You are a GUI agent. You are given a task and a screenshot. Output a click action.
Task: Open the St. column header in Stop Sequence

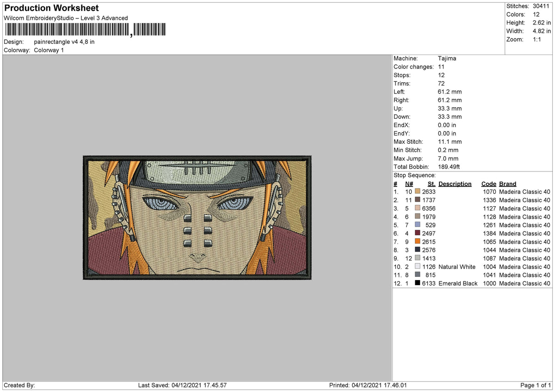431,184
